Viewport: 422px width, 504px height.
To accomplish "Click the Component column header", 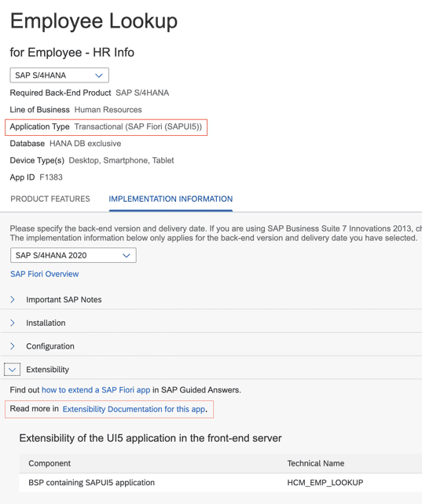I will tap(50, 463).
